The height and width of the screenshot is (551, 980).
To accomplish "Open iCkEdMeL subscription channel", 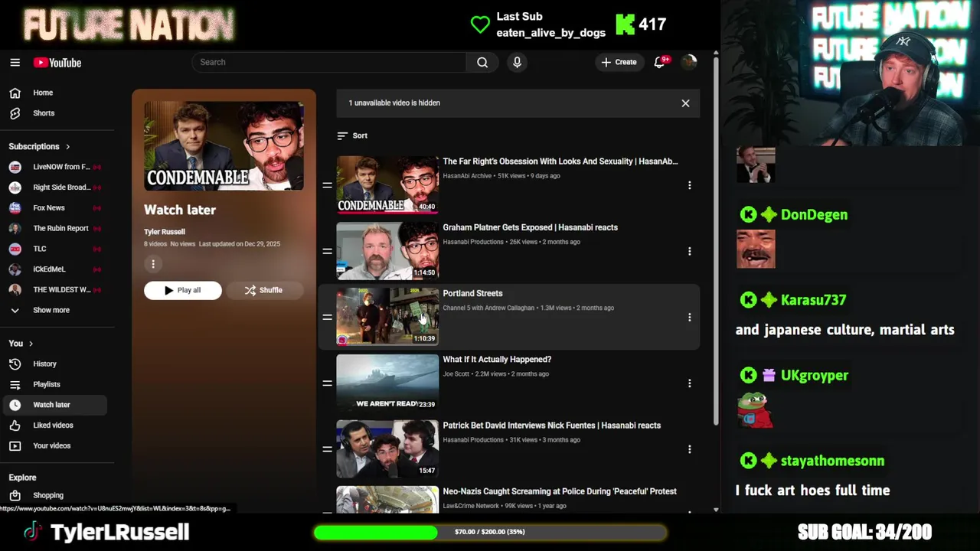I will 54,269.
